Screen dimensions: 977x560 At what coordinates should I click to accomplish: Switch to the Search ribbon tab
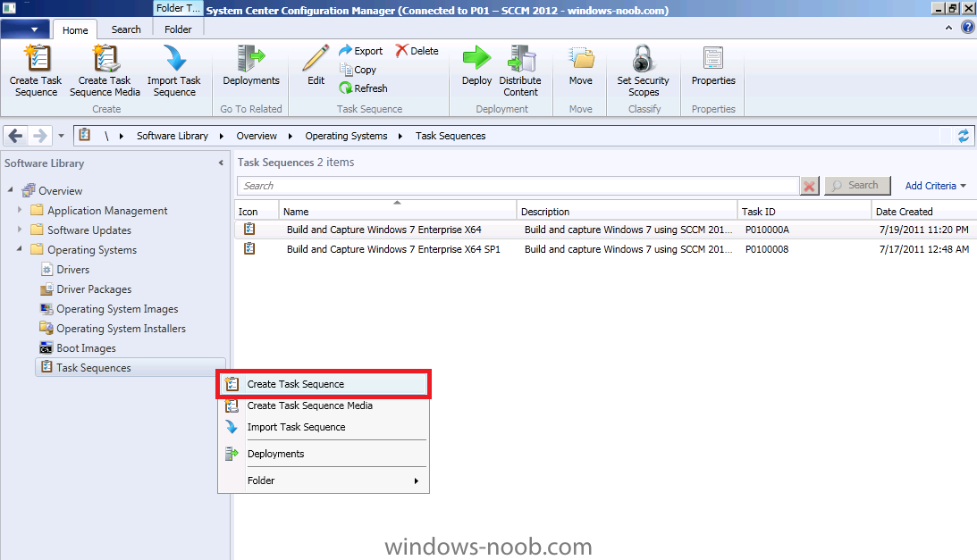click(x=126, y=29)
